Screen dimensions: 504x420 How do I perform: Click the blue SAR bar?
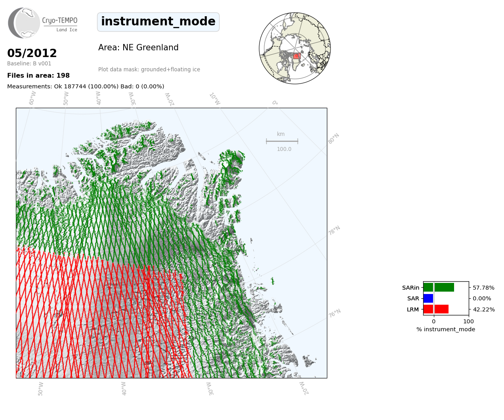[428, 298]
